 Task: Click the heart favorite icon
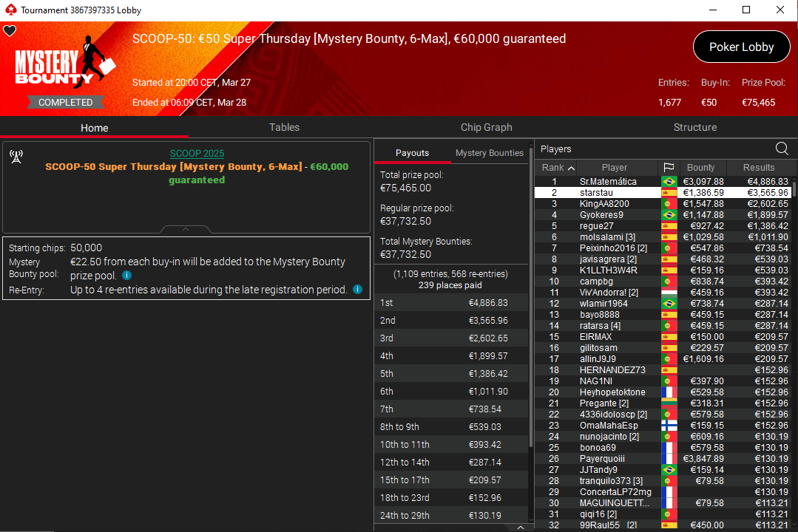[10, 31]
